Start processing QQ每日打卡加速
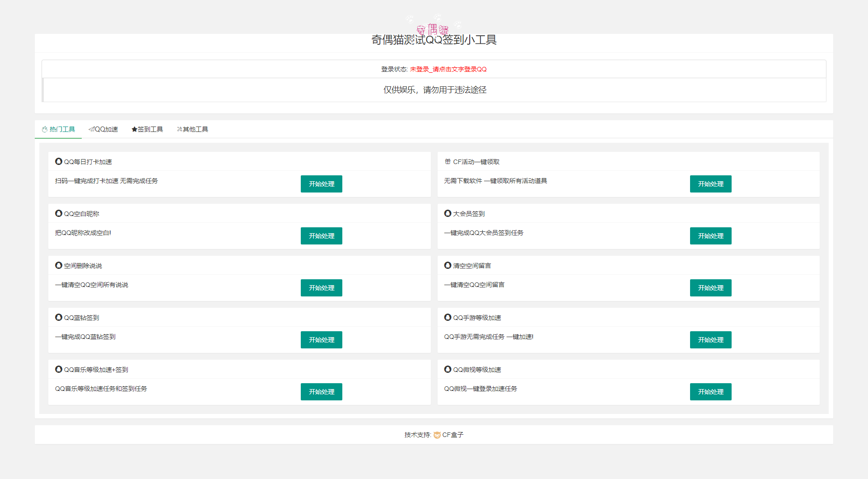868x479 pixels. click(322, 184)
